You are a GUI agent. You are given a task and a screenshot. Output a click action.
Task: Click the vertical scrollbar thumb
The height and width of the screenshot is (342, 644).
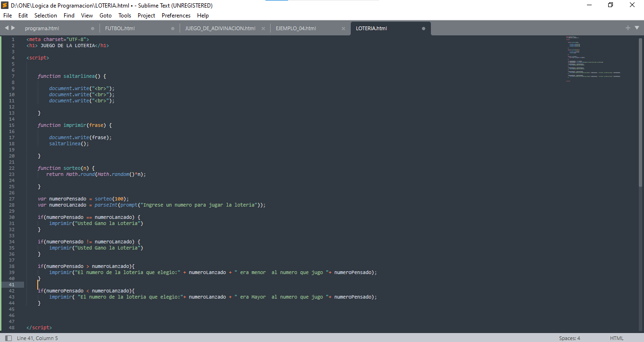coord(640,112)
